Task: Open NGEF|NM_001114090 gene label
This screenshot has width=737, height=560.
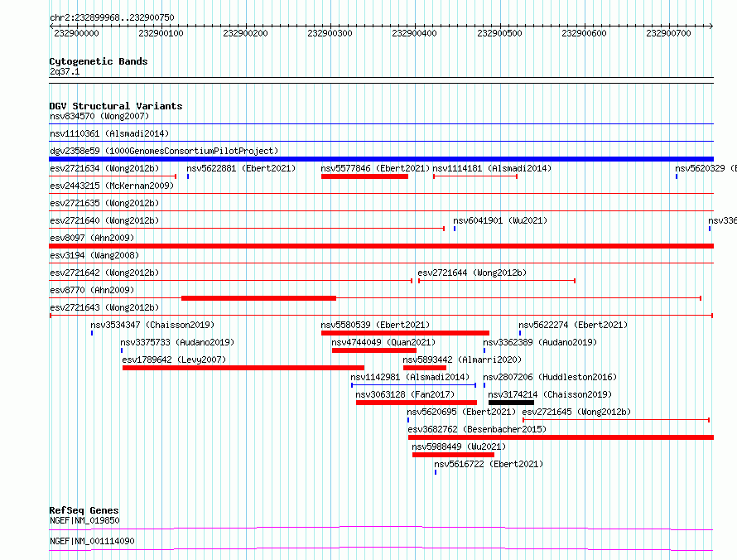Action: [92, 541]
